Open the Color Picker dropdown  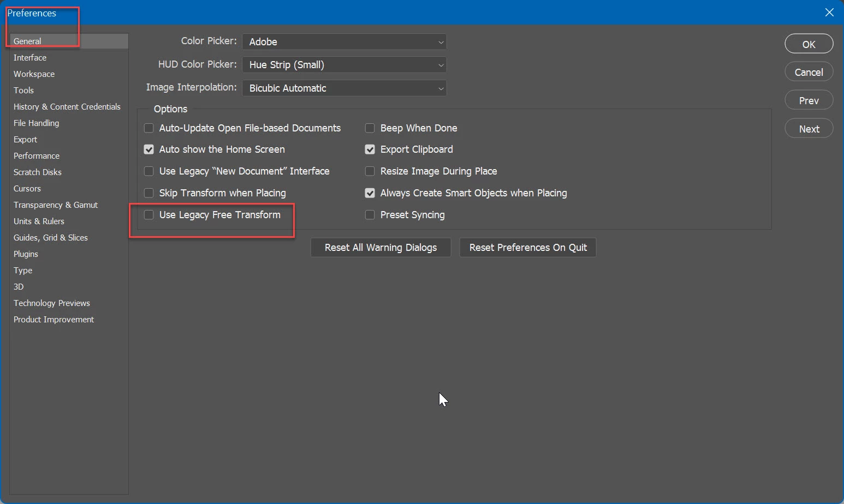(344, 42)
